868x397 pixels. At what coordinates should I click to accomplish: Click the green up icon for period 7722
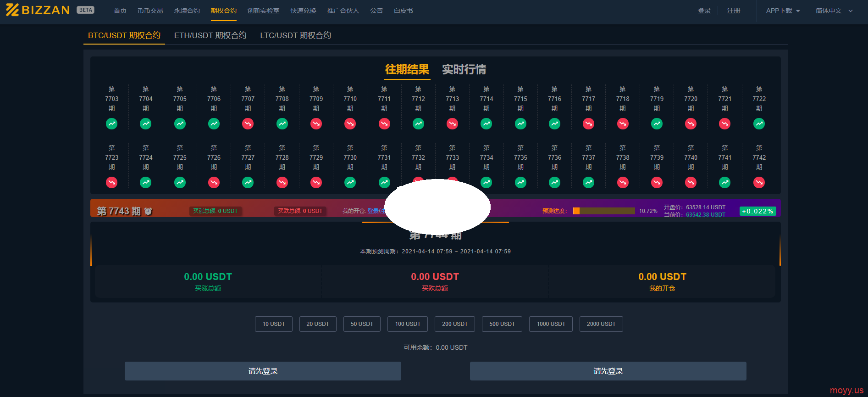[x=759, y=123]
